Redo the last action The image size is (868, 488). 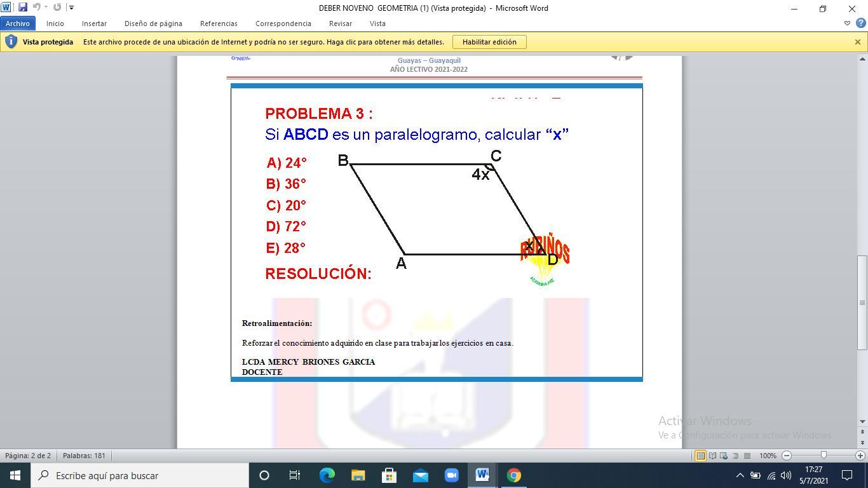pos(57,8)
